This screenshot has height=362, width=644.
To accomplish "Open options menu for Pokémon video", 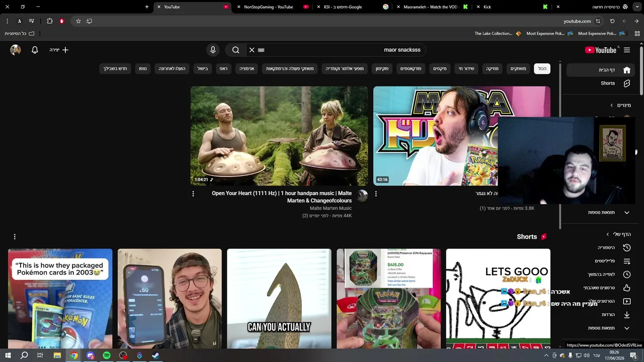I will (x=376, y=194).
